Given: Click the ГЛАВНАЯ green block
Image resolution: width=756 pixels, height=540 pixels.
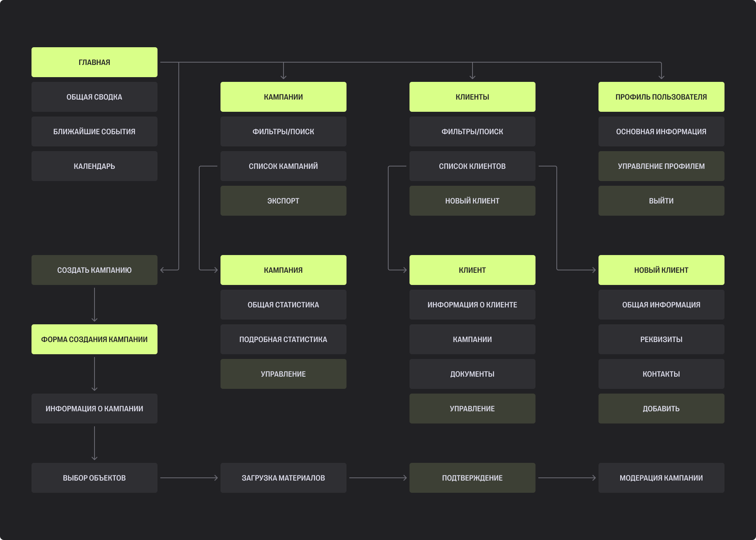Looking at the screenshot, I should pyautogui.click(x=94, y=62).
